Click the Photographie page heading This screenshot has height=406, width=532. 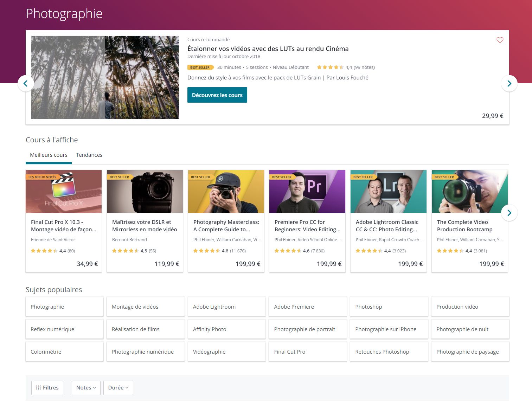[64, 14]
